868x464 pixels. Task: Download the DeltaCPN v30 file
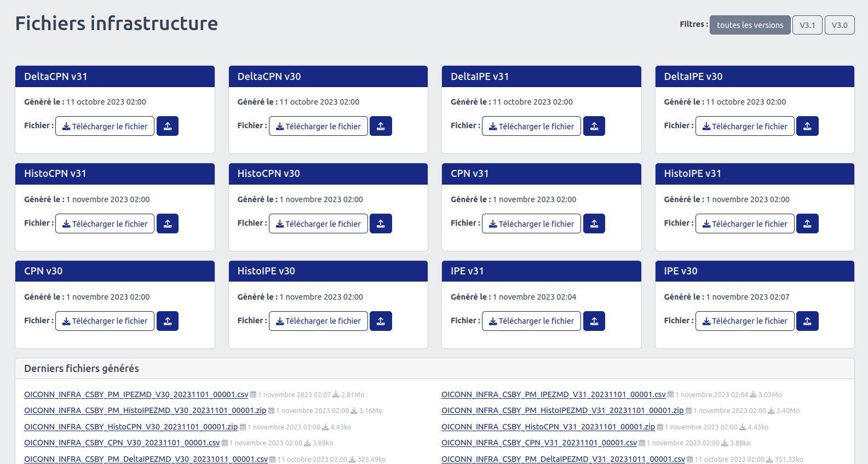pyautogui.click(x=318, y=126)
